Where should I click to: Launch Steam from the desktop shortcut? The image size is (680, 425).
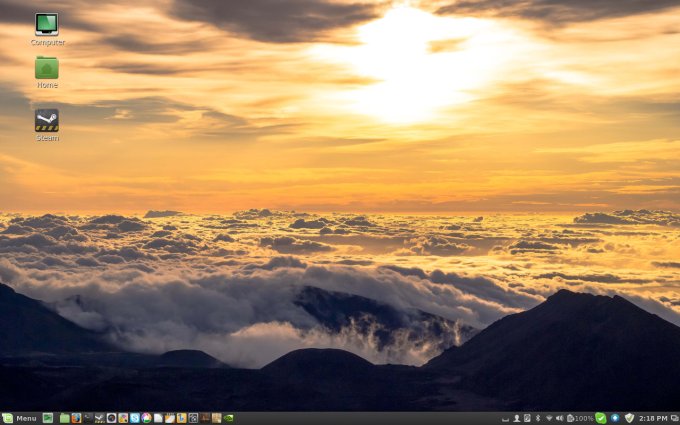(46, 121)
